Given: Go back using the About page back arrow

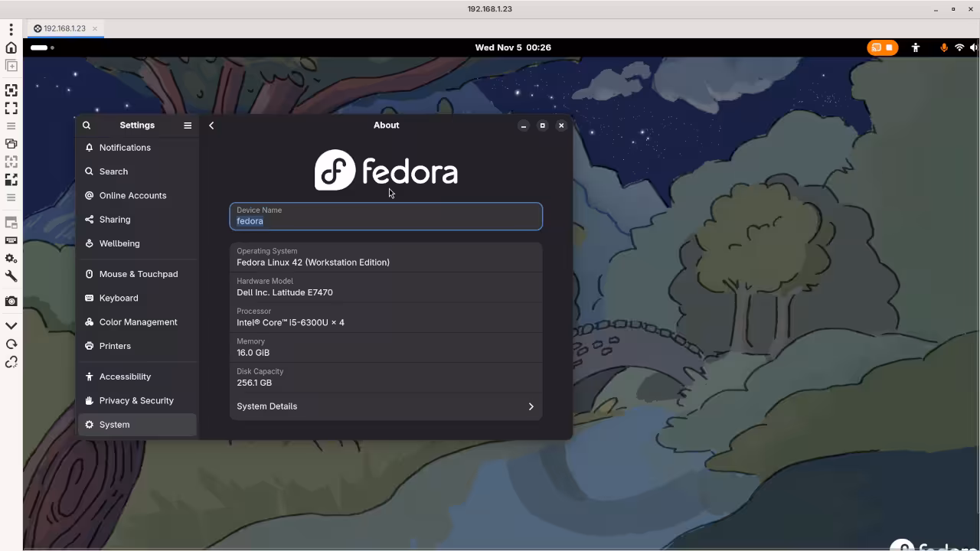Looking at the screenshot, I should (x=211, y=125).
